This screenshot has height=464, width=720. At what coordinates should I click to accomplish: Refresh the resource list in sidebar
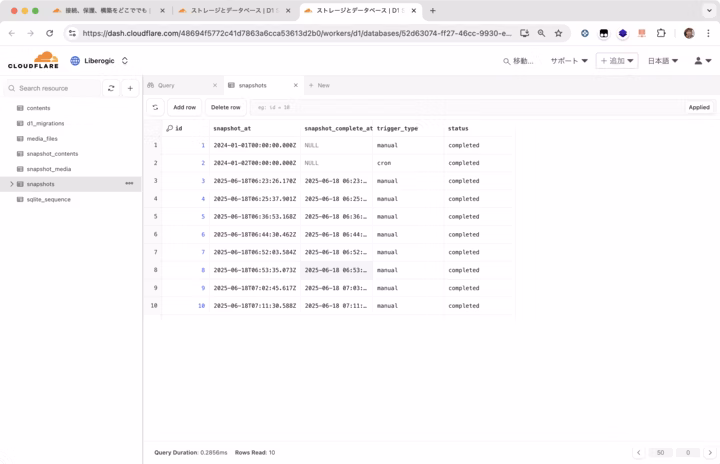tap(111, 88)
